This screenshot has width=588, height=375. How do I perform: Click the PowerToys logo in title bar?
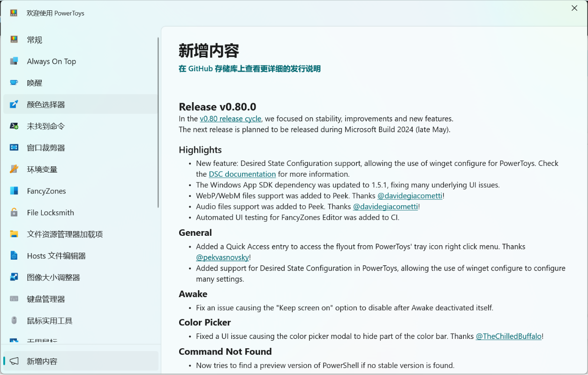coord(14,13)
